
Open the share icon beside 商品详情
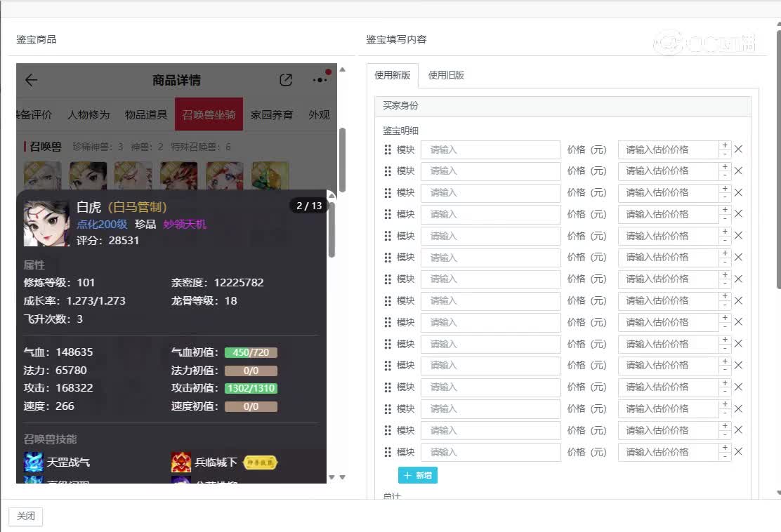coord(286,80)
